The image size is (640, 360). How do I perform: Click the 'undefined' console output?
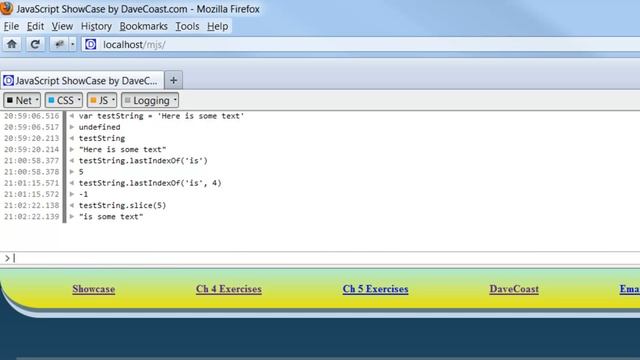point(99,127)
